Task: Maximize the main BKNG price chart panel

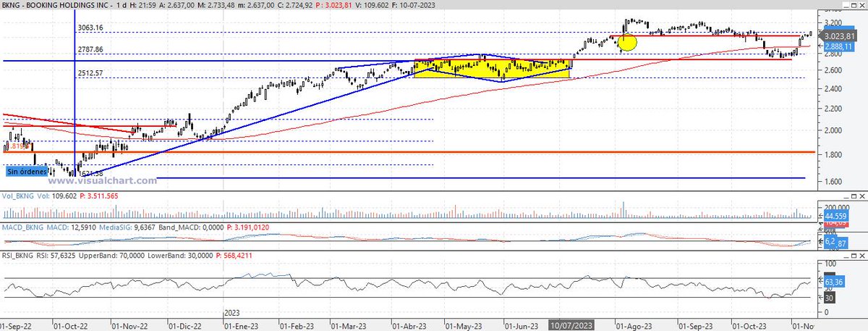Action: coord(854,6)
